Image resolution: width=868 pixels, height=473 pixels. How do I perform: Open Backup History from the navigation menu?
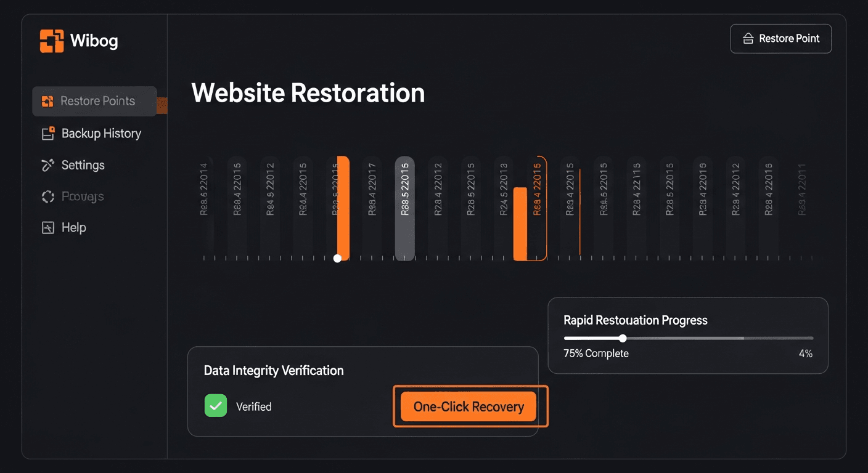click(x=100, y=133)
